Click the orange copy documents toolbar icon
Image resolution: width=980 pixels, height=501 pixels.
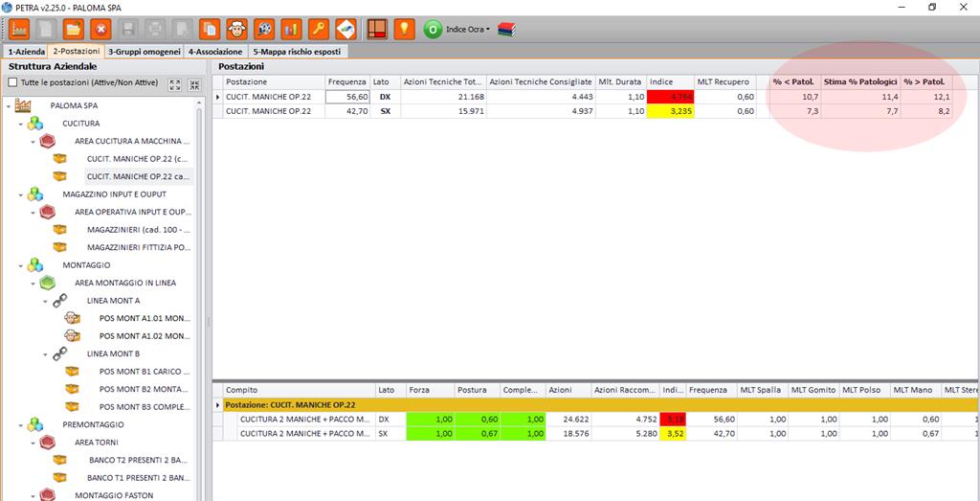210,29
